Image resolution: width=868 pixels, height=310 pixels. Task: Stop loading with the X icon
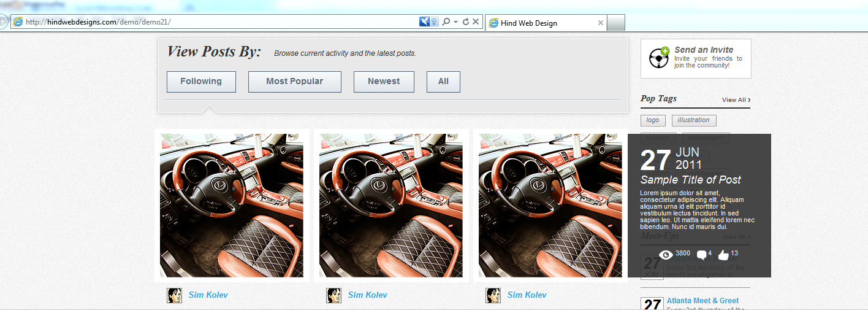(476, 22)
